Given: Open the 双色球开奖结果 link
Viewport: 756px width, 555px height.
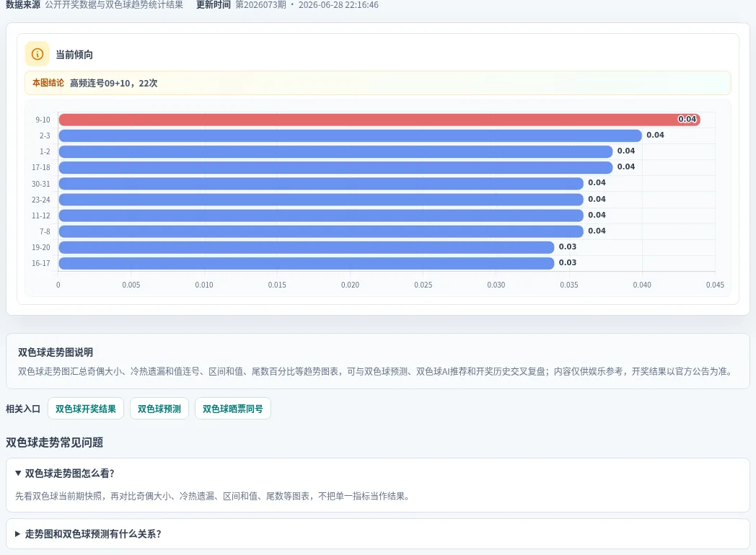Looking at the screenshot, I should click(86, 409).
